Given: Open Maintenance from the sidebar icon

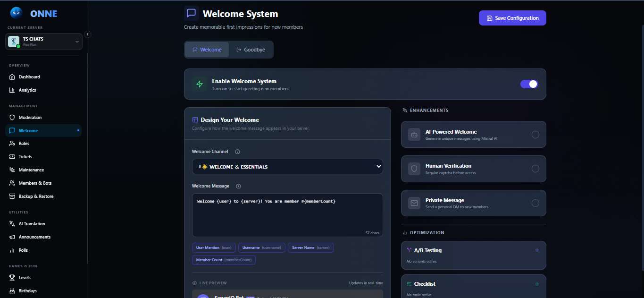Looking at the screenshot, I should point(12,170).
